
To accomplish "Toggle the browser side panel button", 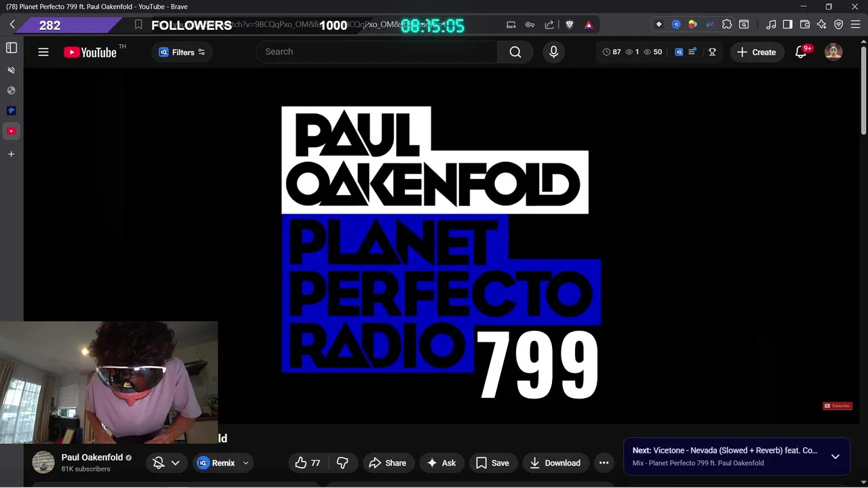I will (x=788, y=24).
